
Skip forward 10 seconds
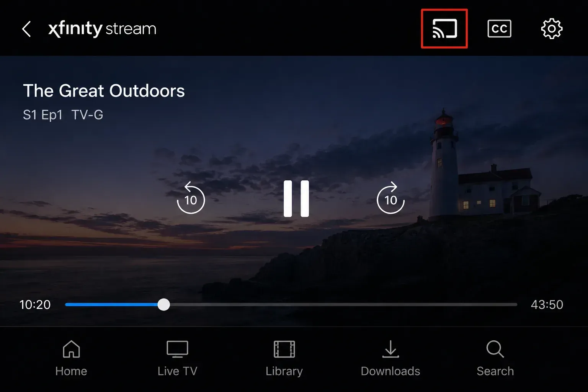390,198
